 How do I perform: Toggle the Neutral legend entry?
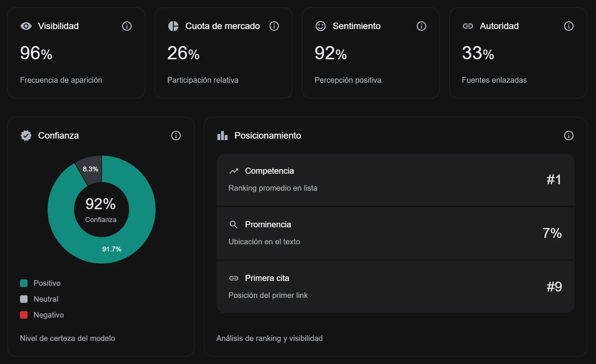tap(39, 299)
